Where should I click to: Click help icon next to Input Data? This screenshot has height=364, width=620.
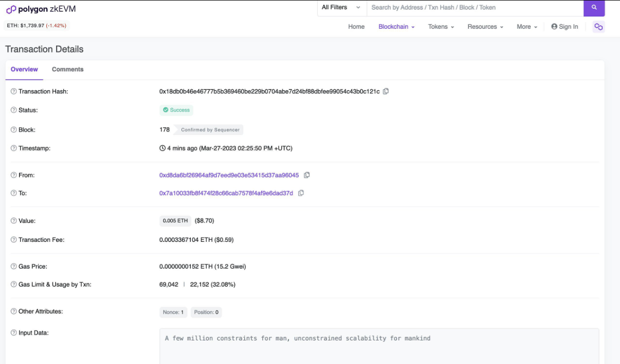click(14, 333)
